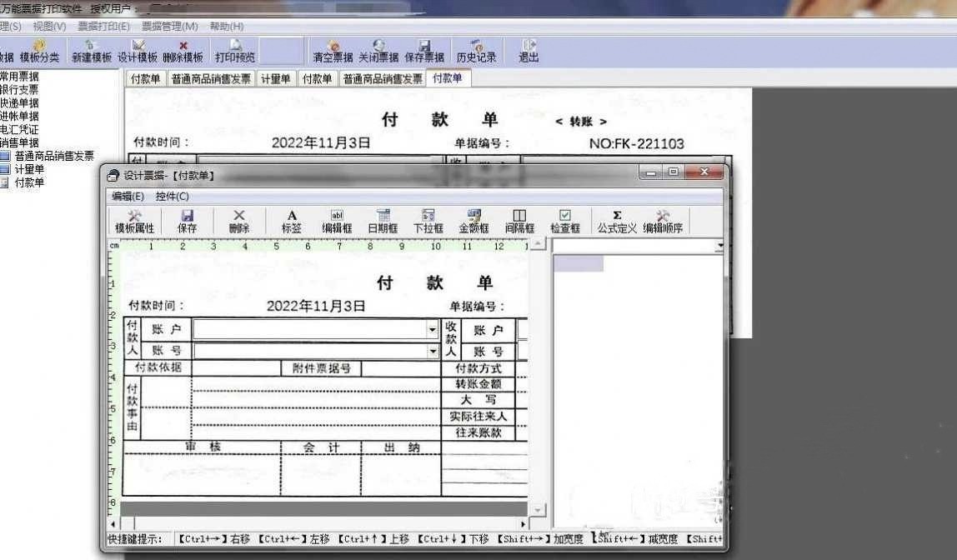
Task: Click the 付款依据 label cell
Action: click(158, 367)
